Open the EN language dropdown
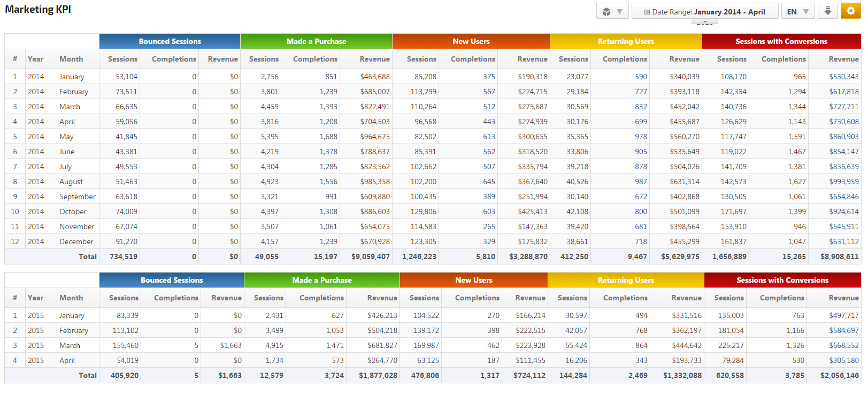Viewport: 868px width, 393px height. [x=797, y=12]
